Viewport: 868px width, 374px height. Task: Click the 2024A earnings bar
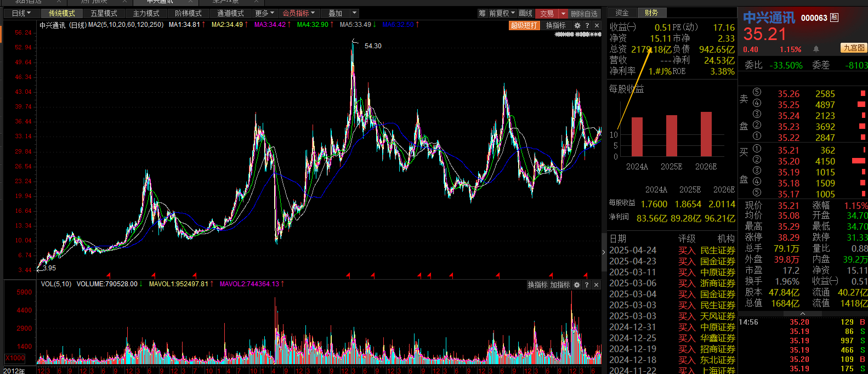pos(637,137)
